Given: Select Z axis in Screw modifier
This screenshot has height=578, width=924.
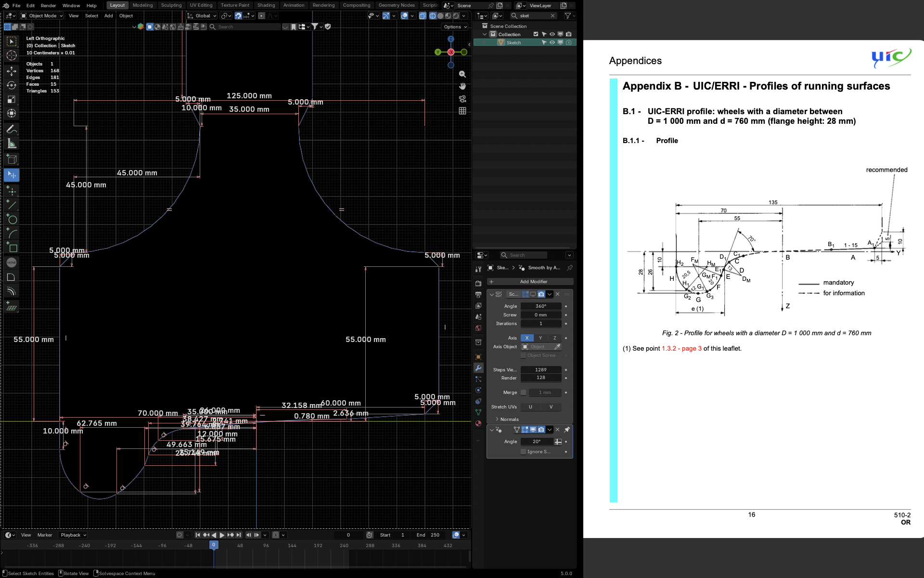Looking at the screenshot, I should (554, 338).
